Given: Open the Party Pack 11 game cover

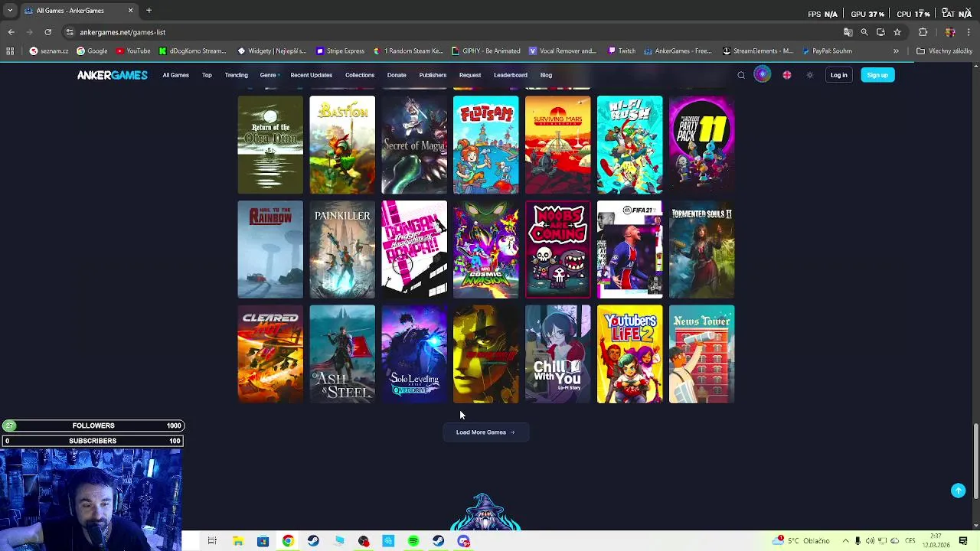Looking at the screenshot, I should pos(702,145).
